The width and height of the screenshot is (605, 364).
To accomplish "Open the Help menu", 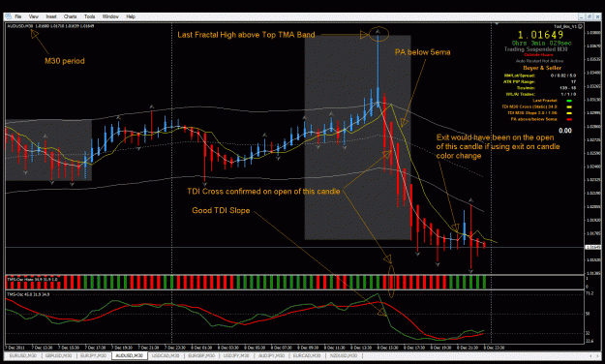I will pos(131,16).
